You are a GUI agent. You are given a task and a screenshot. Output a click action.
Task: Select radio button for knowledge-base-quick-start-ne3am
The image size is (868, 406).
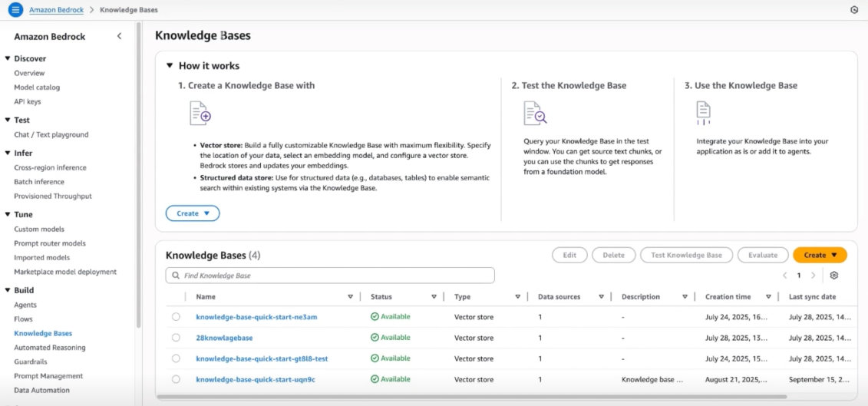coord(176,317)
